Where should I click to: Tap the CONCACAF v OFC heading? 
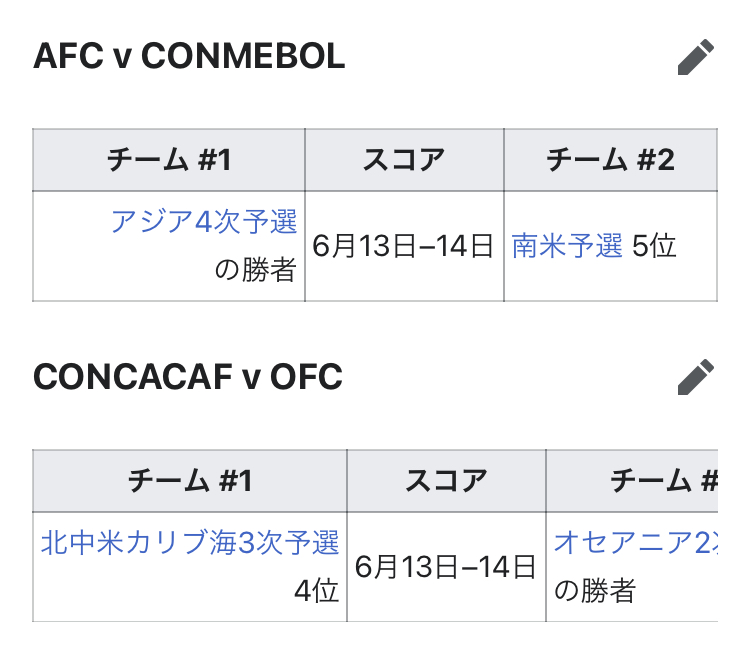click(x=188, y=377)
